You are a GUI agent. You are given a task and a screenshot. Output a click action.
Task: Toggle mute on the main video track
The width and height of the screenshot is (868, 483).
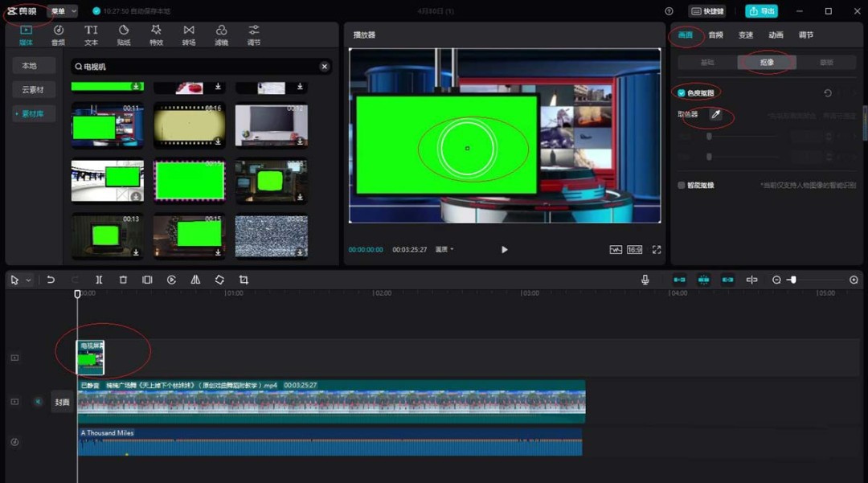38,401
